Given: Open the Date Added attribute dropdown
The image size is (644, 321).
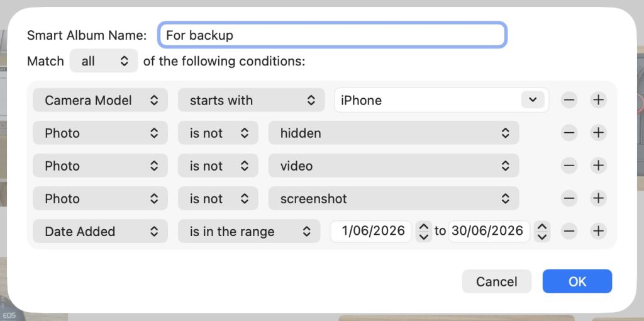Looking at the screenshot, I should 100,231.
